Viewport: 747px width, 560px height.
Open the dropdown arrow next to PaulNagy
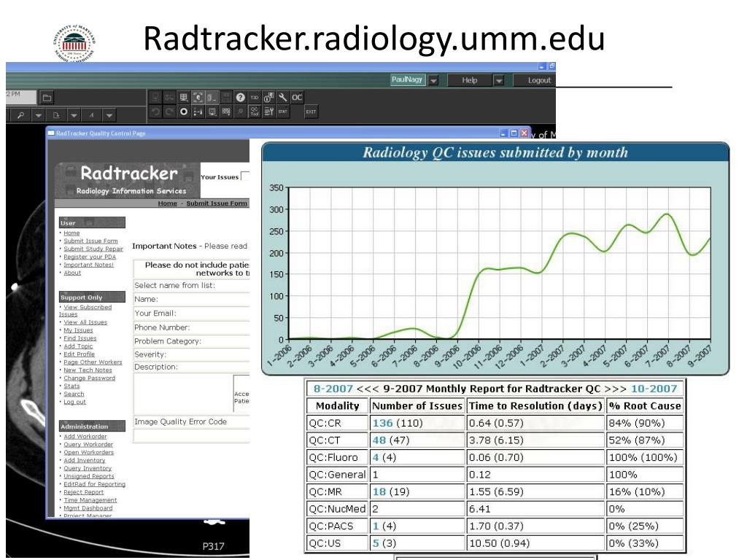click(433, 80)
